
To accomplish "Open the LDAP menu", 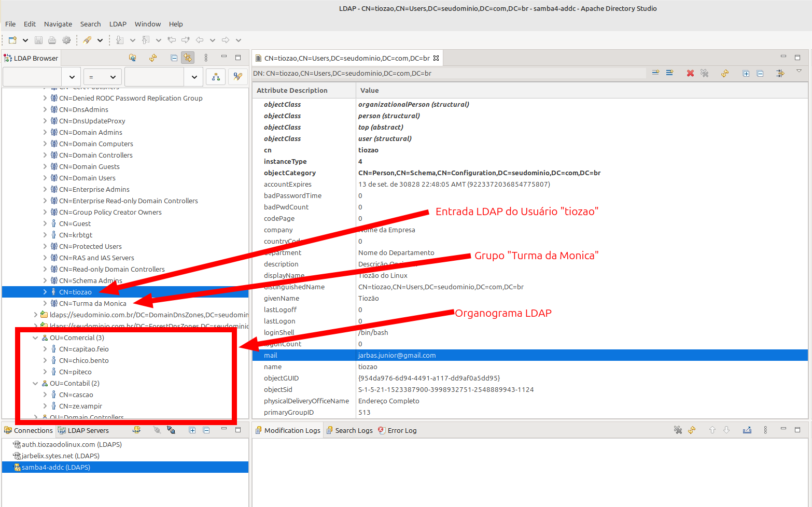I will (x=118, y=24).
